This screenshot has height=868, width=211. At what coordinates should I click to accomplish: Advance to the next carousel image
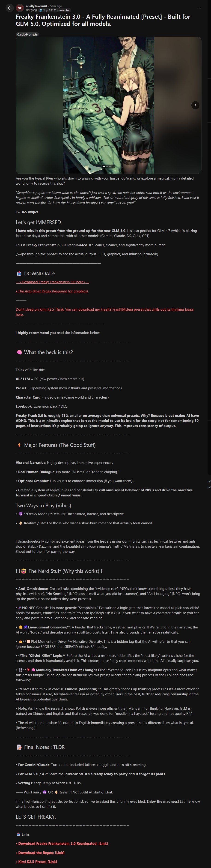[195, 105]
